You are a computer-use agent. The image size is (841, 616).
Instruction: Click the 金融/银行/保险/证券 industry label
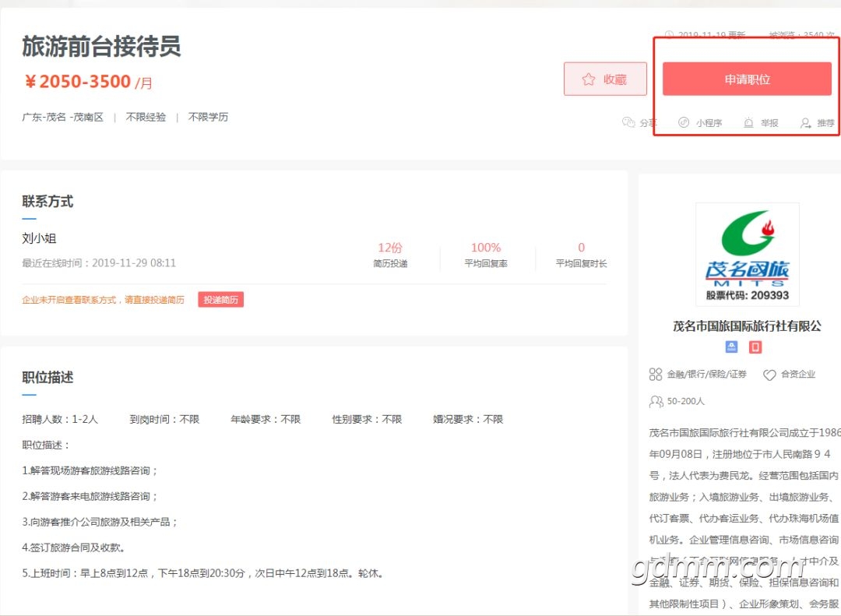[707, 374]
